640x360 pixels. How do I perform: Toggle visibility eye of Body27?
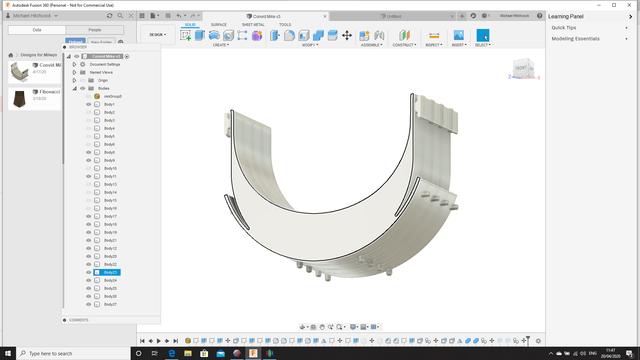(89, 304)
